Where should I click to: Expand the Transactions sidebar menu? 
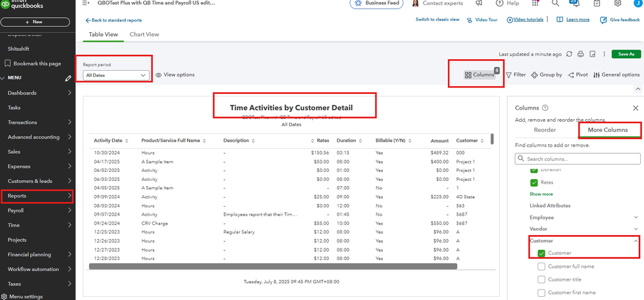click(x=70, y=122)
